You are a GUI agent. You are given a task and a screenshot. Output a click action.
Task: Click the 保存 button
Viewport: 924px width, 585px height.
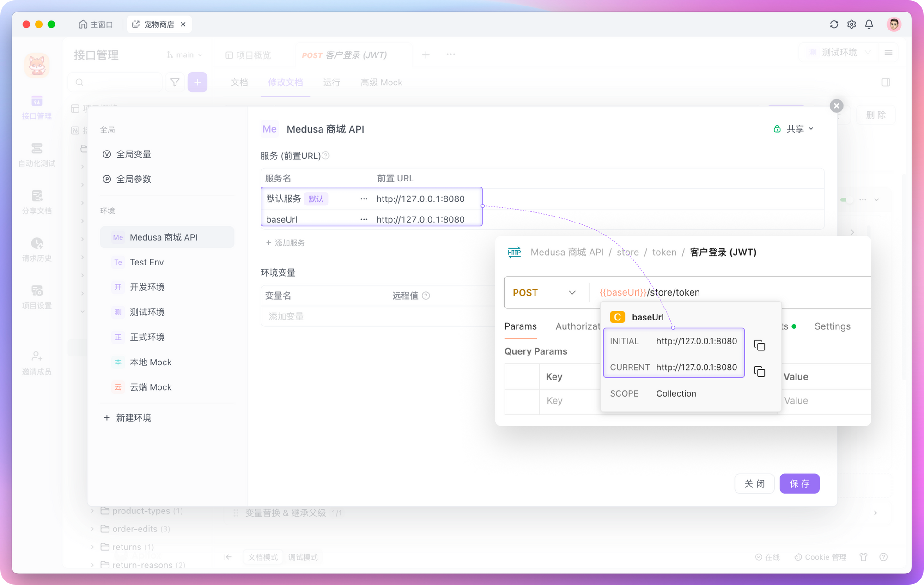click(800, 483)
